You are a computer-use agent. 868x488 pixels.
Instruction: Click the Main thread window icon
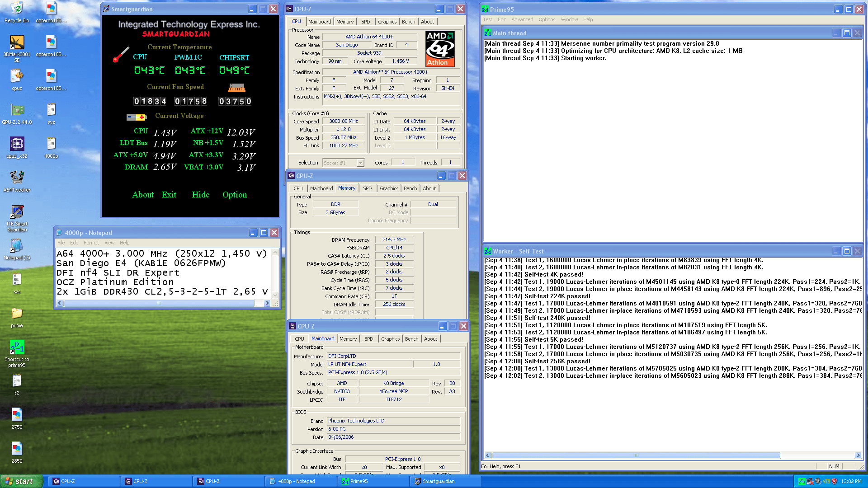pos(488,33)
